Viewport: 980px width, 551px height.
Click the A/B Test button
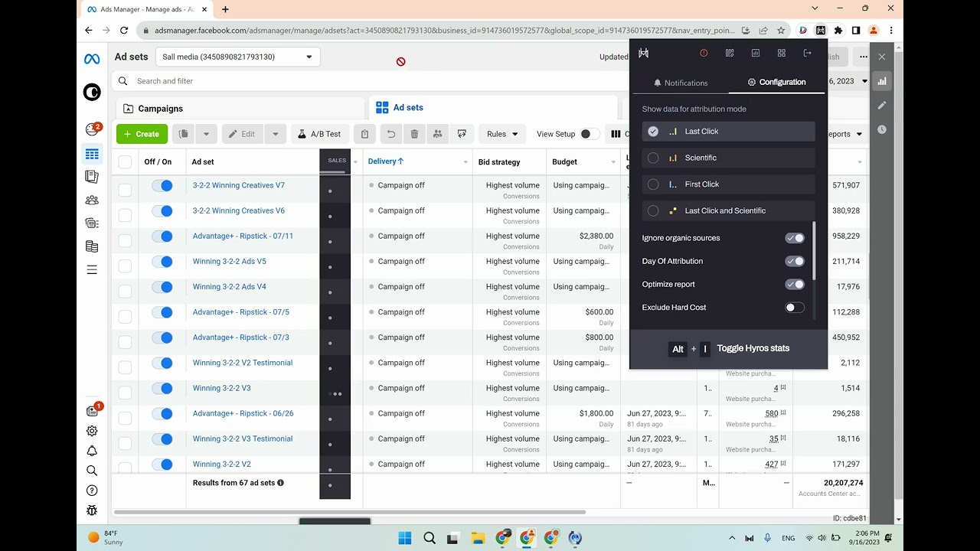(319, 134)
